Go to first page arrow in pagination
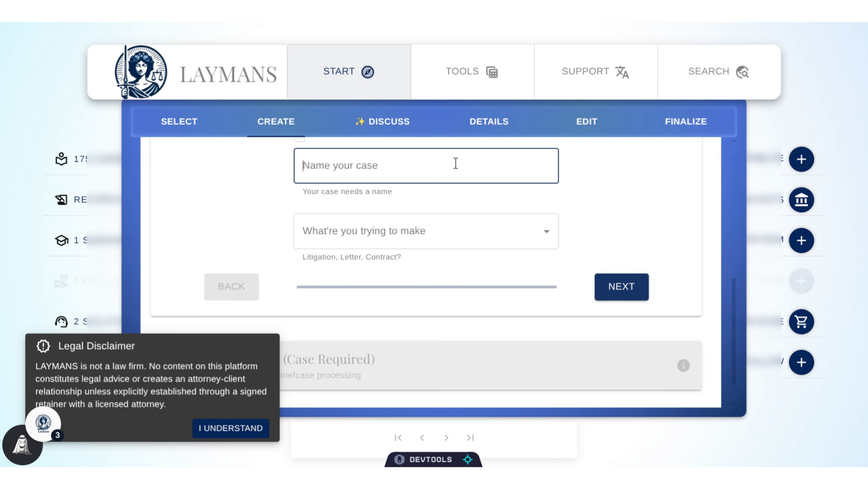This screenshot has height=488, width=868. coord(398,438)
